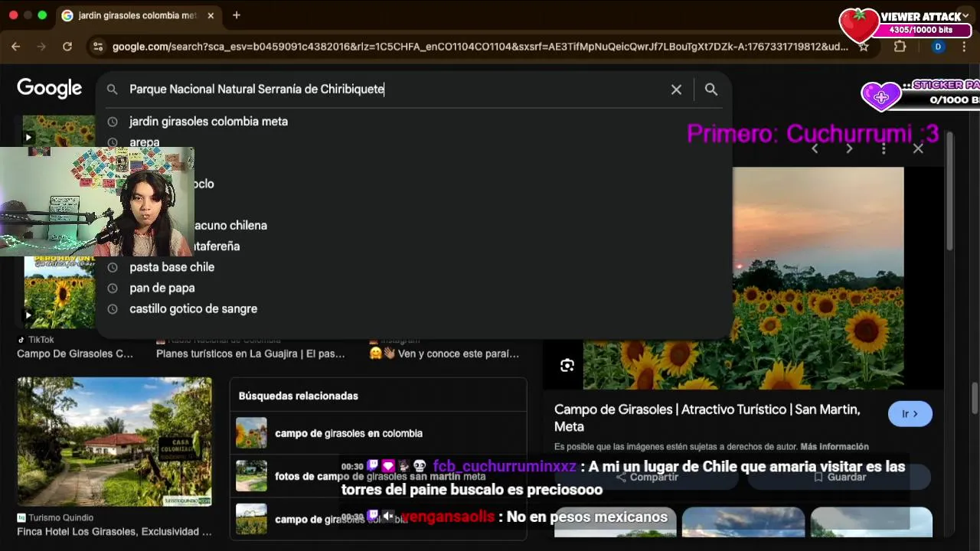The height and width of the screenshot is (551, 980).
Task: Show previous image in the preview panel
Action: pyautogui.click(x=815, y=148)
